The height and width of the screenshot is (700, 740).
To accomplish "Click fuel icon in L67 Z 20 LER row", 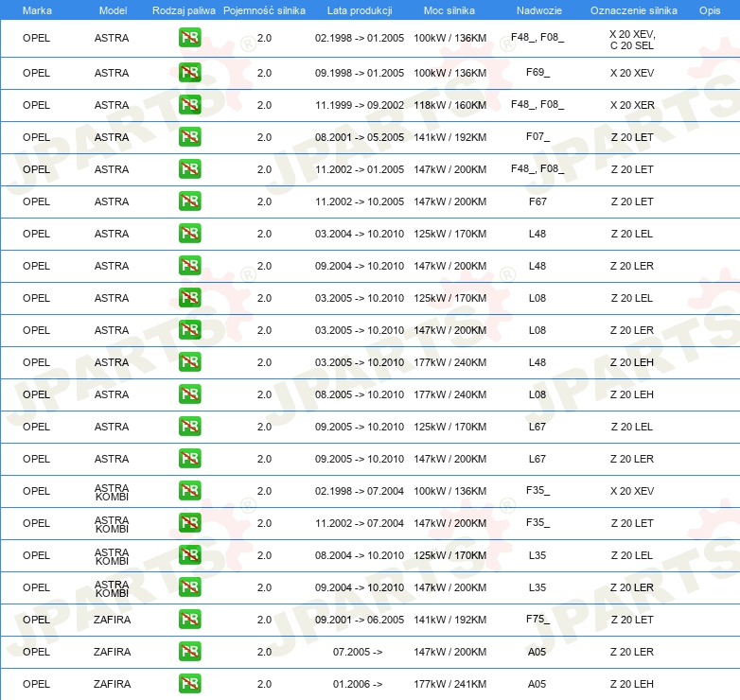I will (x=189, y=459).
